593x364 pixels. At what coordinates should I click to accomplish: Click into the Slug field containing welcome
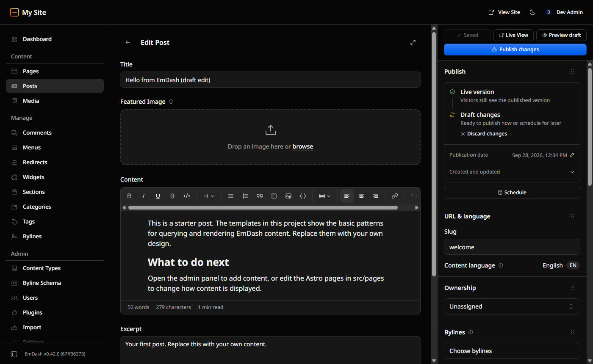coord(512,247)
